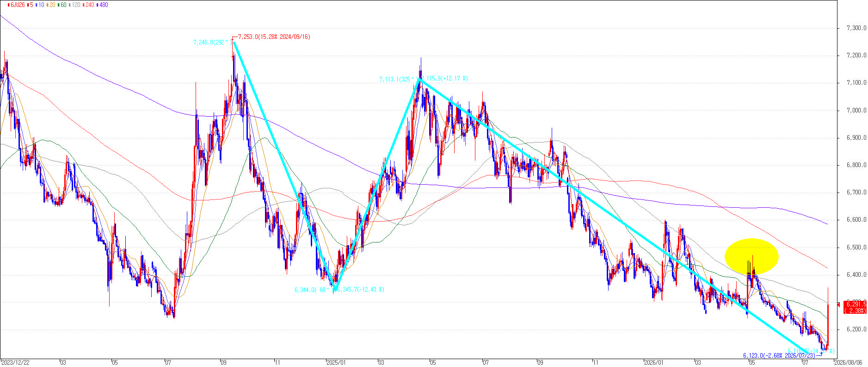Select the 60-period moving average legend
This screenshot has height=367, width=868.
[x=62, y=5]
